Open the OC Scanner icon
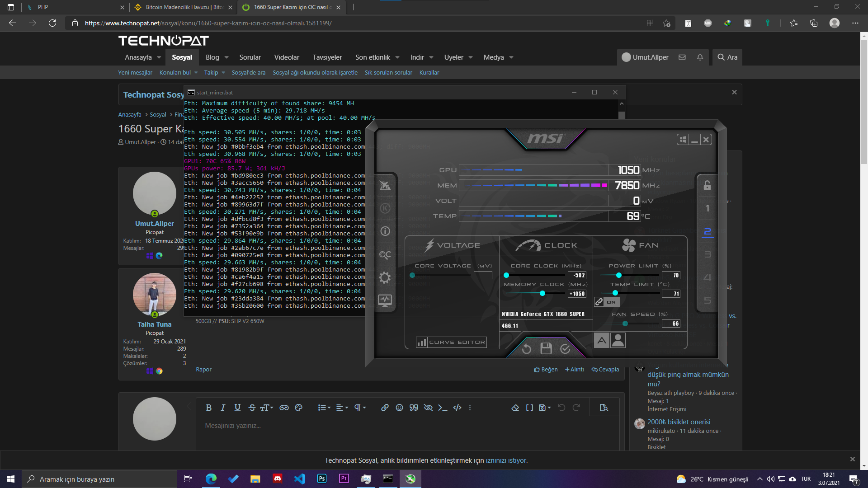Screen dimensions: 868x488 tap(385, 255)
